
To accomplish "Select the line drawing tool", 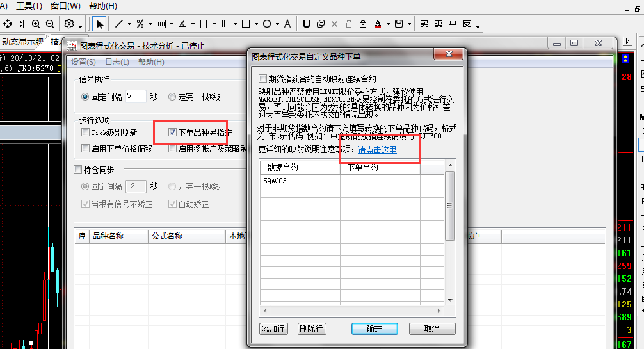I will pos(119,24).
